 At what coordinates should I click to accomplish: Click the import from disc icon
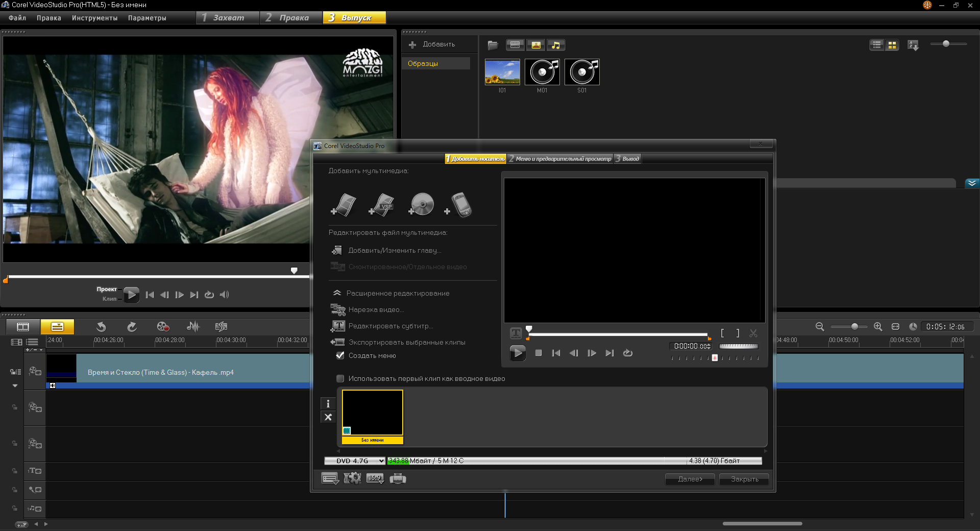421,205
